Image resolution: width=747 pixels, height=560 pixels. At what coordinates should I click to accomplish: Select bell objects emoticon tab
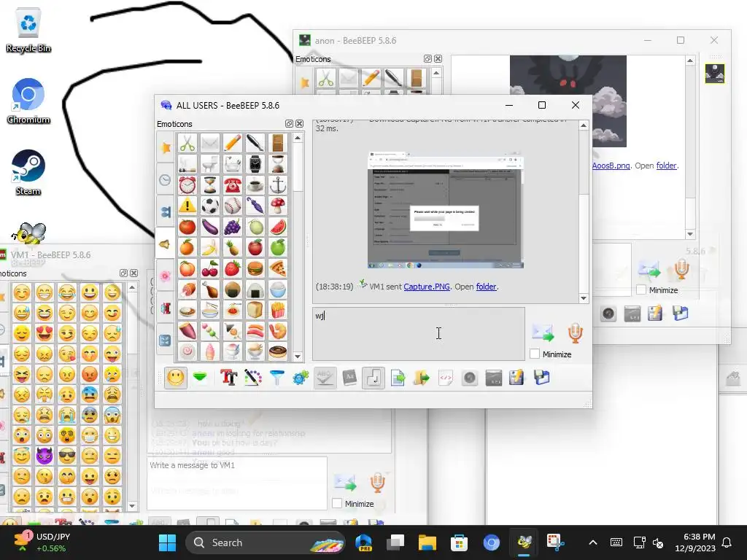click(x=166, y=244)
